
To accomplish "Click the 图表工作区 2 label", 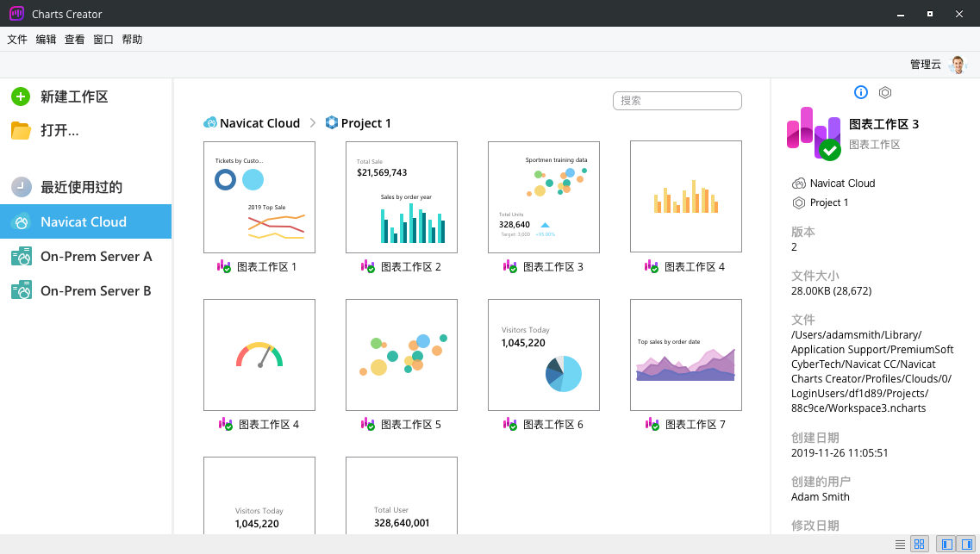I will click(410, 267).
